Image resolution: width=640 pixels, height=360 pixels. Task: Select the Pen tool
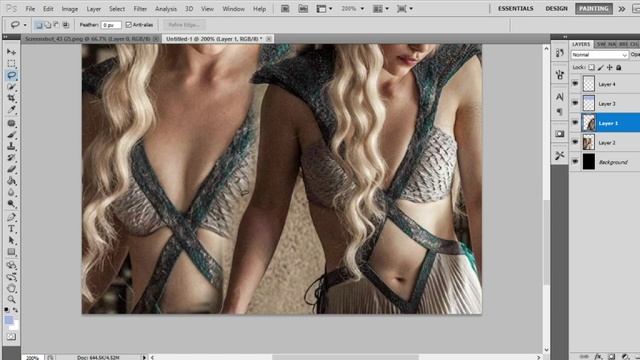coord(11,217)
